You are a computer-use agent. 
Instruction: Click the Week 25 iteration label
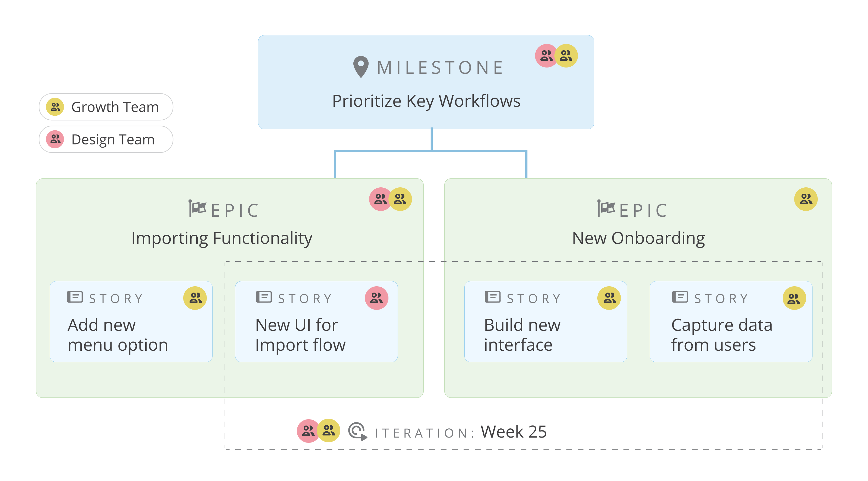click(x=514, y=432)
